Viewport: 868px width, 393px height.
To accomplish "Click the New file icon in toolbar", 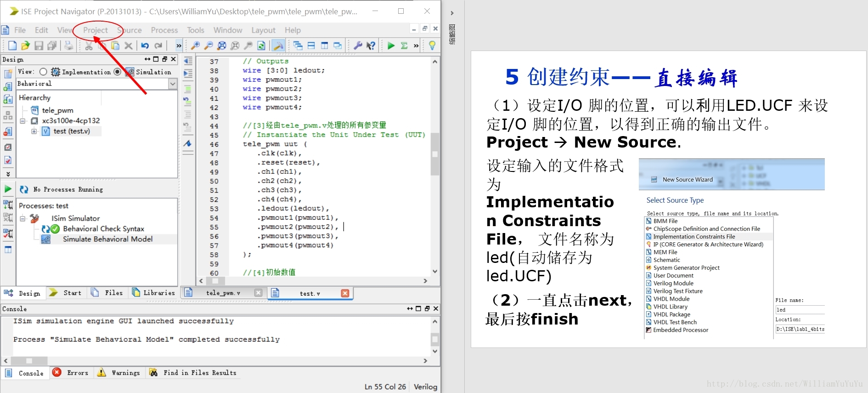I will pyautogui.click(x=12, y=46).
